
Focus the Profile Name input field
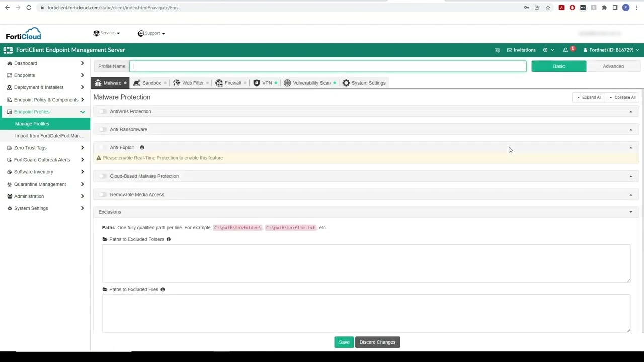pyautogui.click(x=328, y=66)
